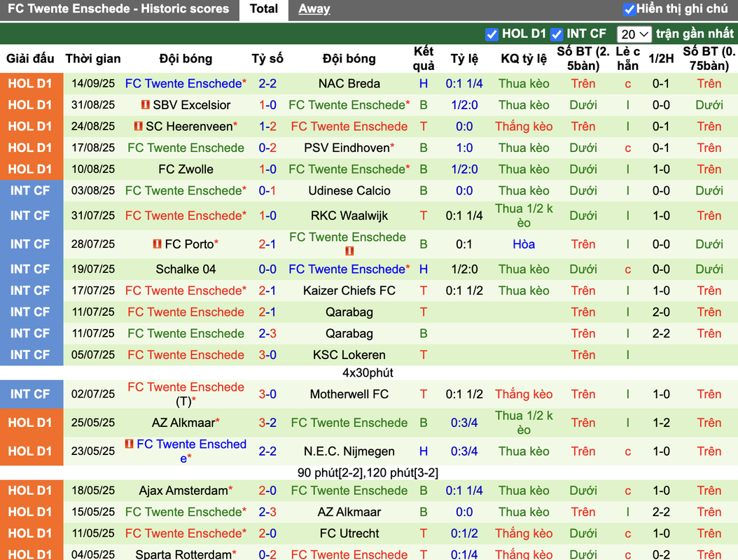Image resolution: width=738 pixels, height=560 pixels.
Task: Click the 2-2 score against NAC Breda
Action: point(267,84)
